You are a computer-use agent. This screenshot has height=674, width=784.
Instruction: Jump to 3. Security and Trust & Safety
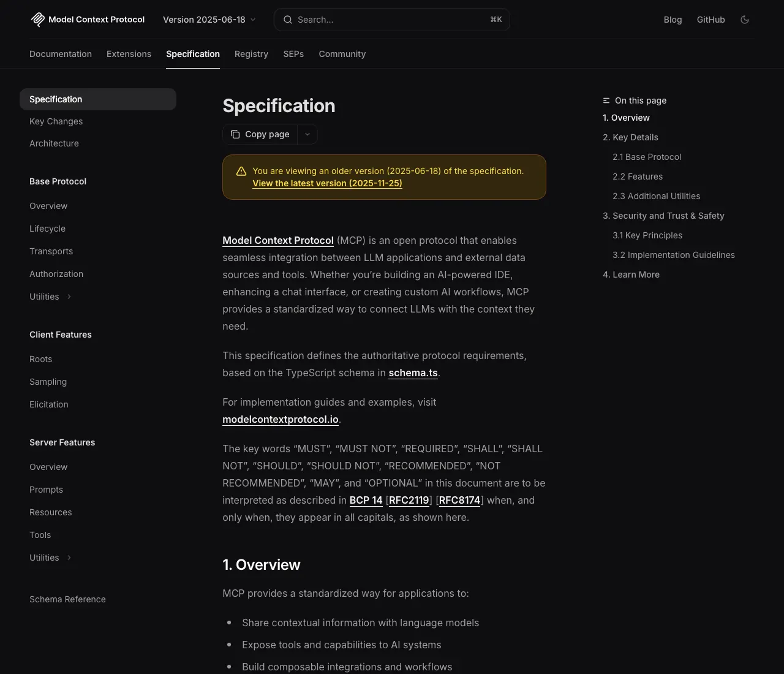point(663,216)
